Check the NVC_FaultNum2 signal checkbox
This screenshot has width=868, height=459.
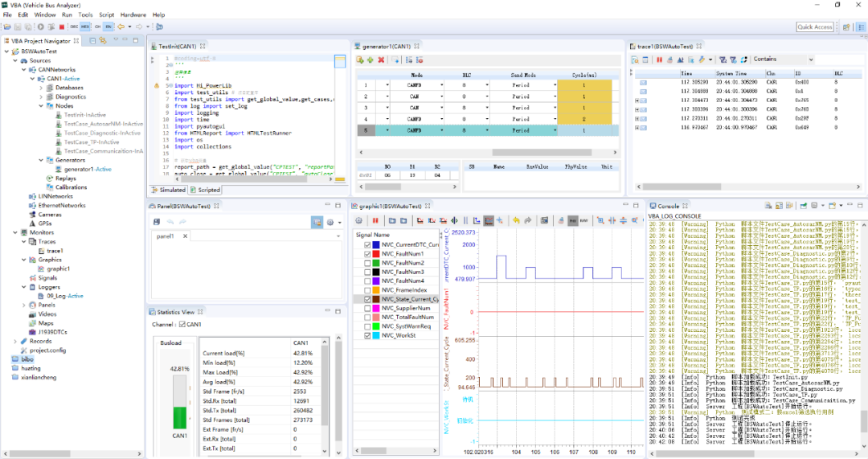click(x=367, y=263)
